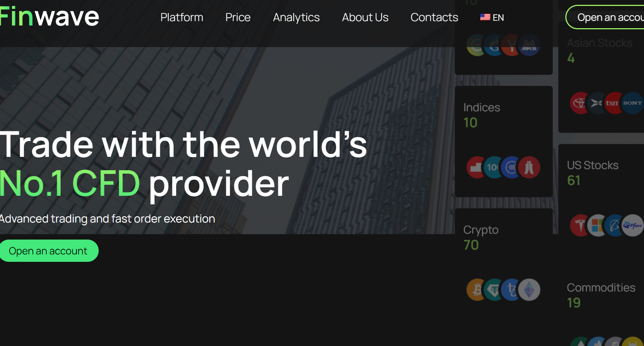Click the US flag language icon

click(485, 17)
